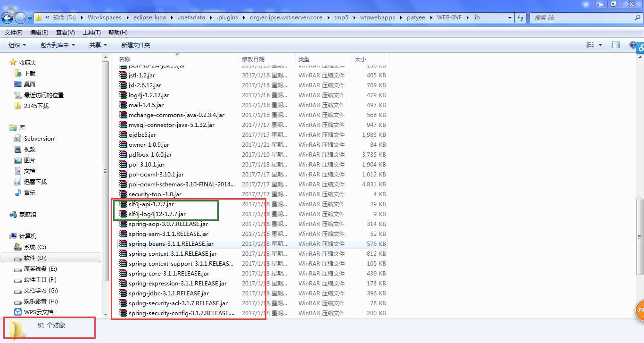Open the 帮助(H) menu
Viewport: 644px width, 343px height.
[x=118, y=33]
